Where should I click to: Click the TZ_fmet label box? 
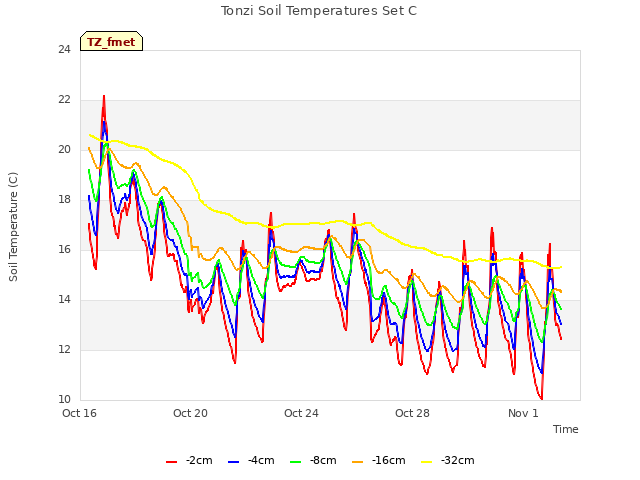click(x=111, y=41)
